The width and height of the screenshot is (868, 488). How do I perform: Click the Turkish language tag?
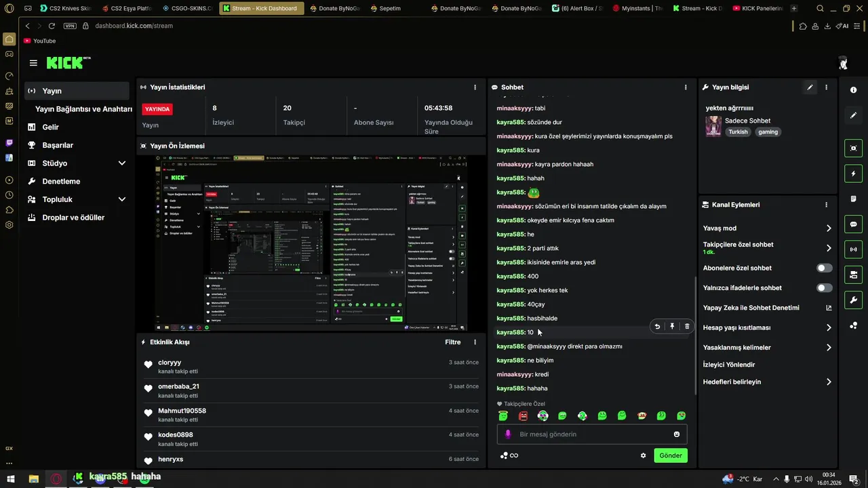738,132
